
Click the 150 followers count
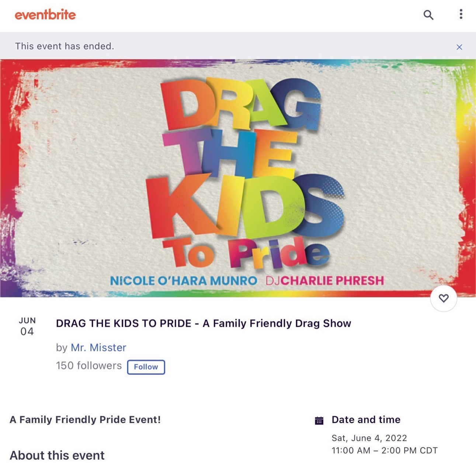(89, 366)
